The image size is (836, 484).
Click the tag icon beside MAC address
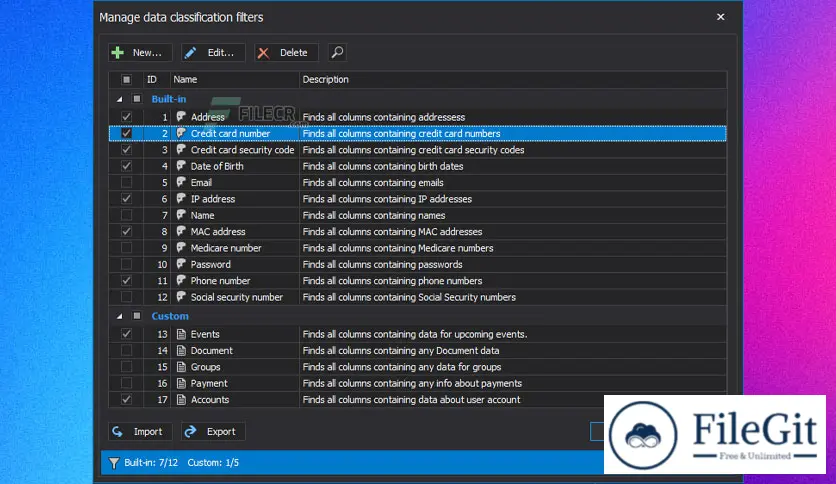click(181, 231)
